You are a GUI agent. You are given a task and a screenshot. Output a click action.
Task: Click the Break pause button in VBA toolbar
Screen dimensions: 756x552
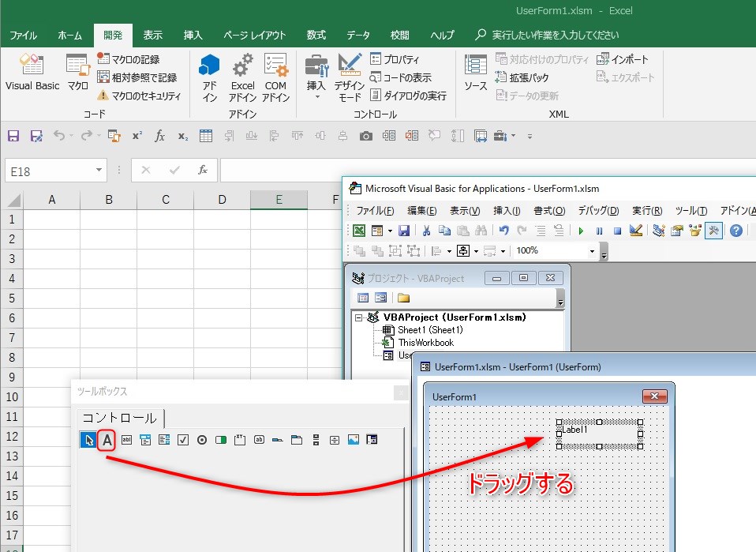pyautogui.click(x=599, y=231)
